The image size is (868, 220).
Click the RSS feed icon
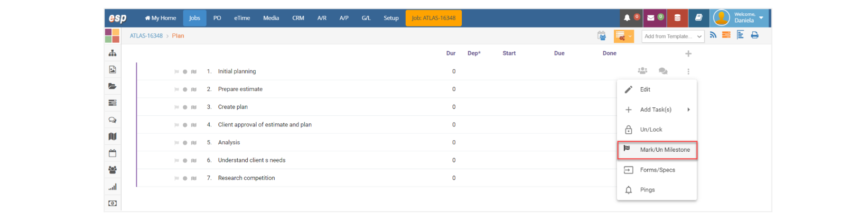713,35
